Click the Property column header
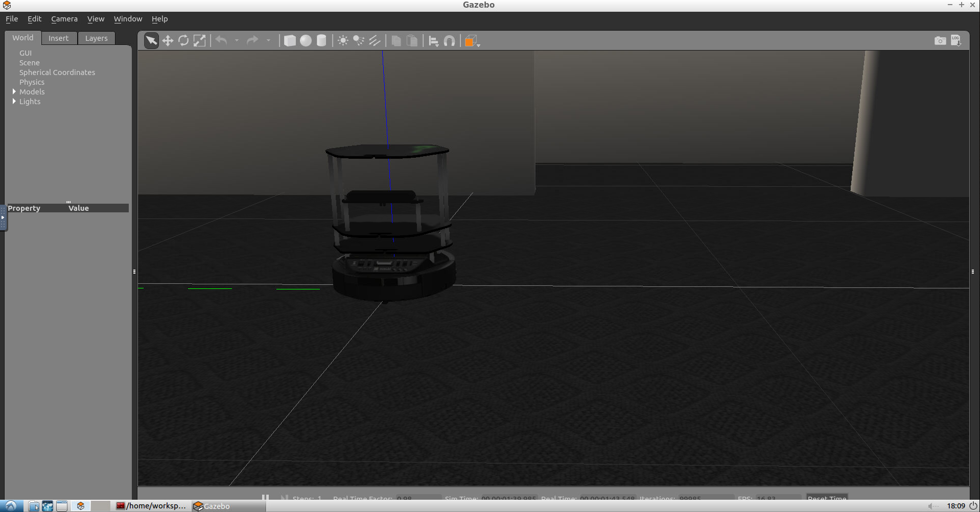 point(24,208)
